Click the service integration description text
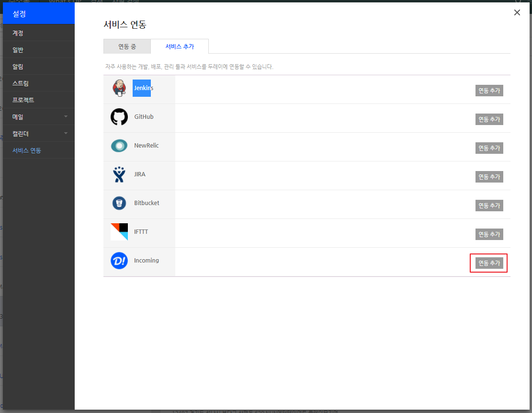 189,67
